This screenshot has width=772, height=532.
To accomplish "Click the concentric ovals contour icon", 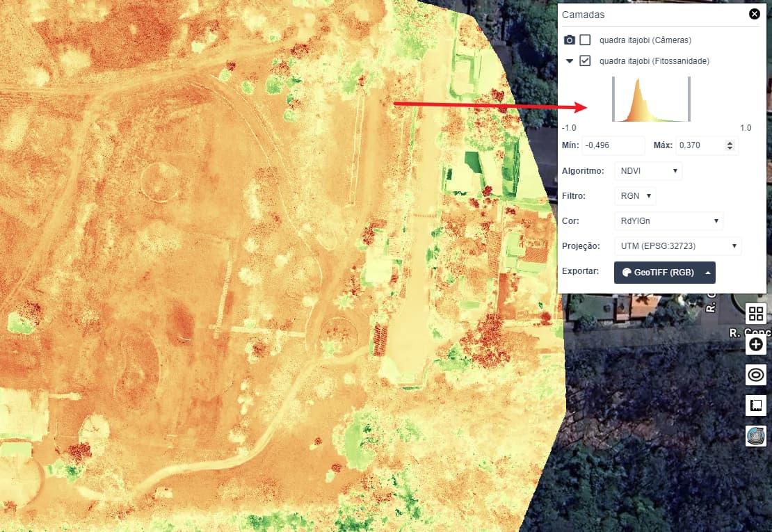I will (x=756, y=376).
